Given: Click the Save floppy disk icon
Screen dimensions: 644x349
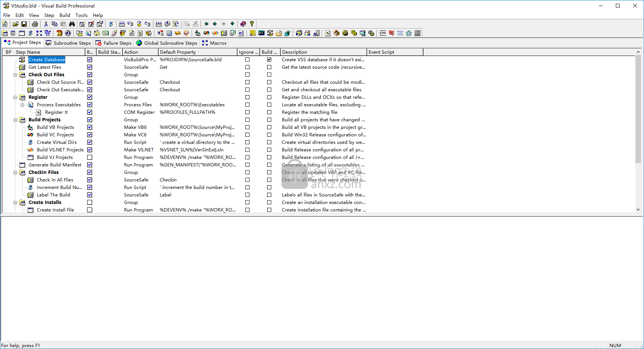Looking at the screenshot, I should pos(24,24).
